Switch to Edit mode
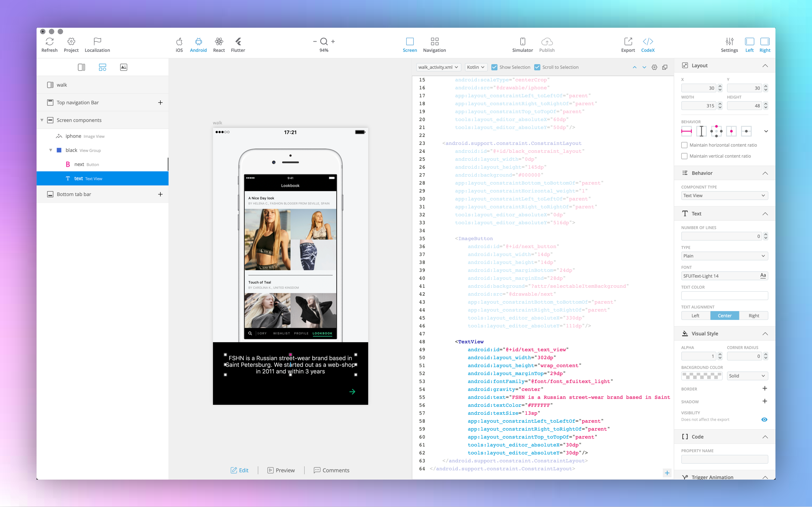The width and height of the screenshot is (812, 507). (239, 470)
